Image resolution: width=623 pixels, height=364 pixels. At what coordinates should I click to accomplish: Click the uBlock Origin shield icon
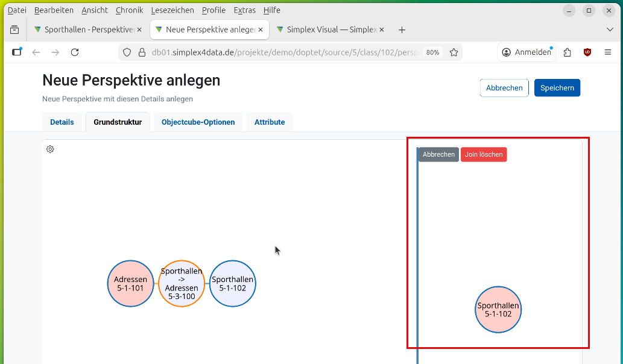tap(587, 52)
